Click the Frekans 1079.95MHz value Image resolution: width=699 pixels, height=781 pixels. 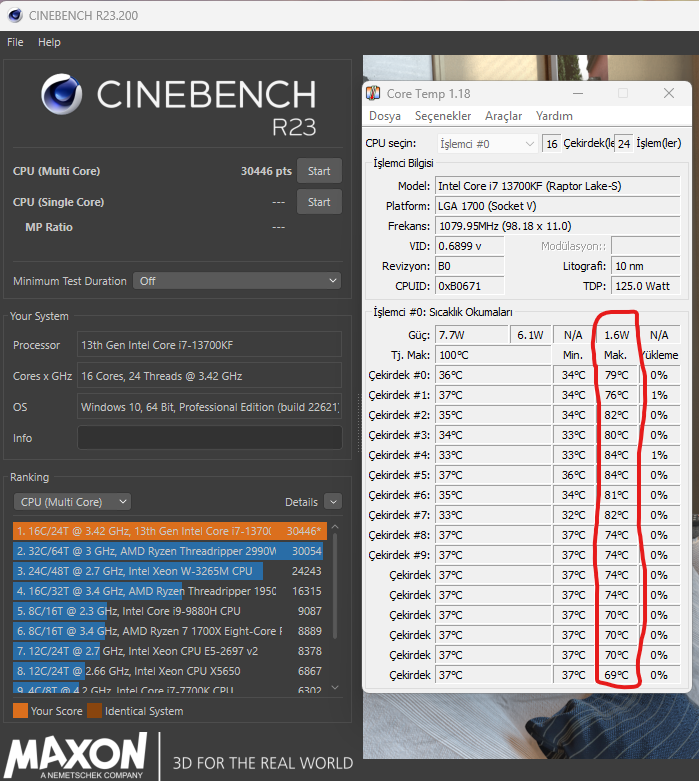[x=558, y=226]
